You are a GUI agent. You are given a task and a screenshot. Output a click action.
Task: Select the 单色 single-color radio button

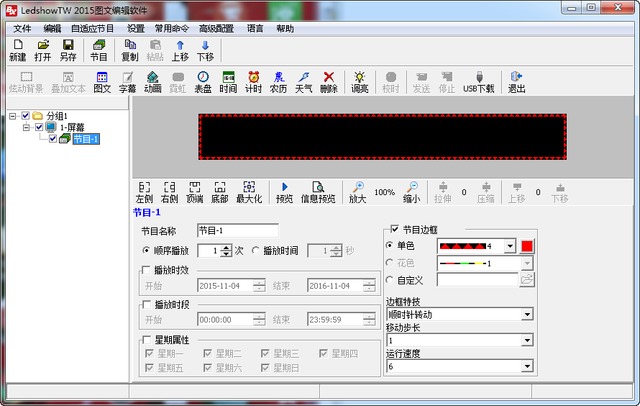389,246
